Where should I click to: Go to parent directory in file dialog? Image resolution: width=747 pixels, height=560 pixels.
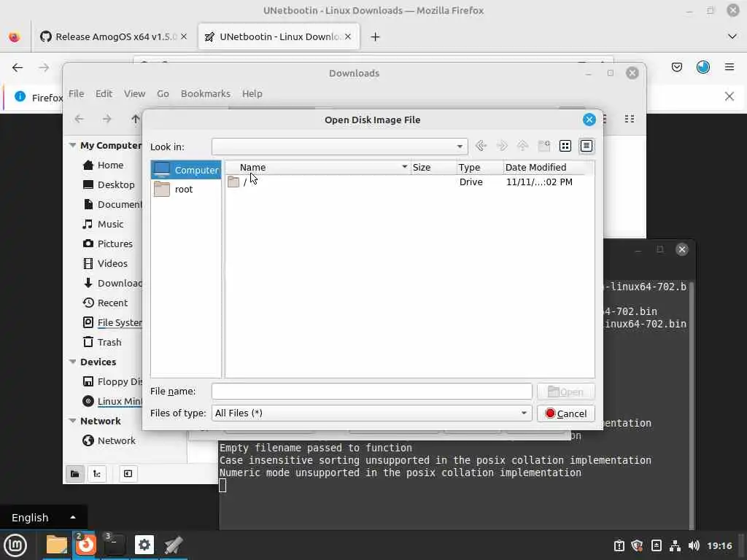522,146
